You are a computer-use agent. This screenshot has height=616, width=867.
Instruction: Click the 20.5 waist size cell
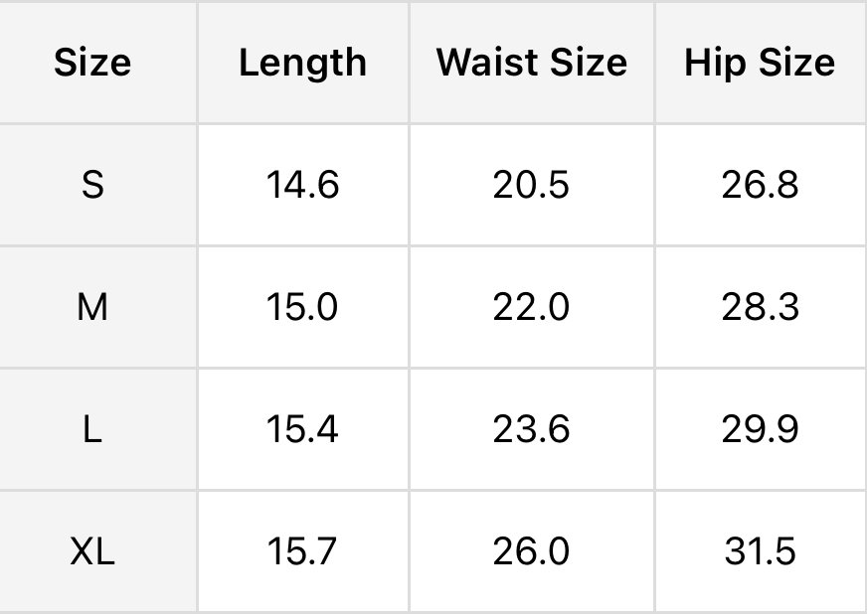click(x=531, y=185)
